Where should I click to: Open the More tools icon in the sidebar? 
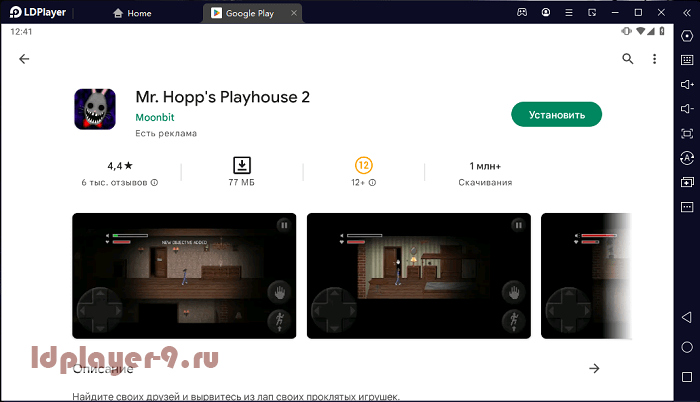coord(687,207)
